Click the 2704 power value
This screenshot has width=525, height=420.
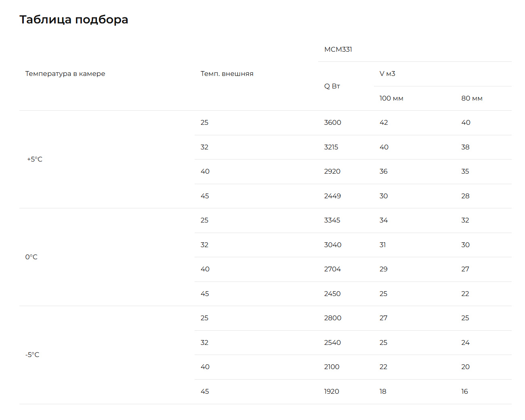(x=332, y=269)
